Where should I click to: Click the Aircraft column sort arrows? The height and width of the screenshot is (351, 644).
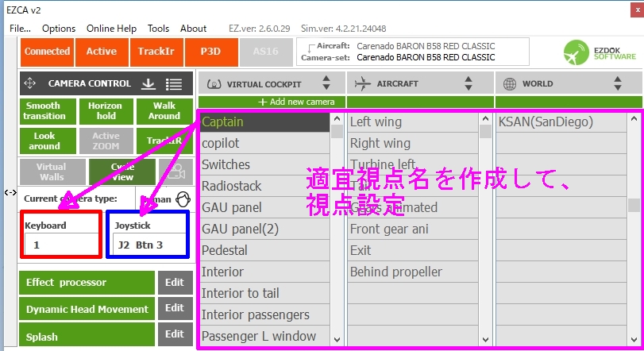pyautogui.click(x=469, y=83)
